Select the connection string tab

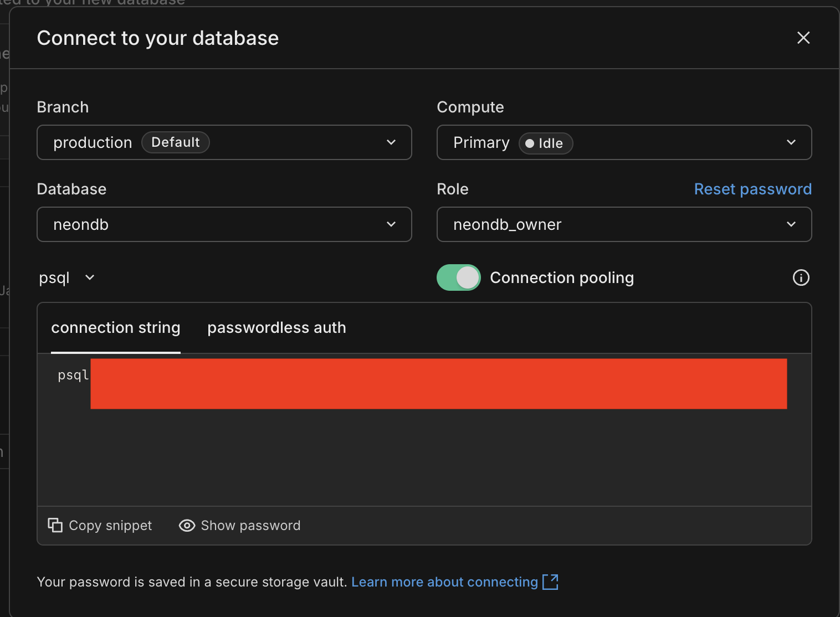pos(115,328)
